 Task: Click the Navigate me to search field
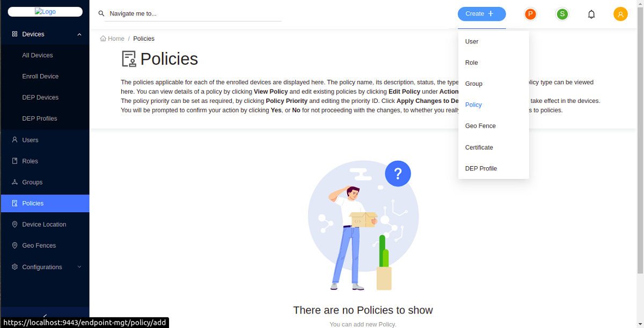(194, 14)
